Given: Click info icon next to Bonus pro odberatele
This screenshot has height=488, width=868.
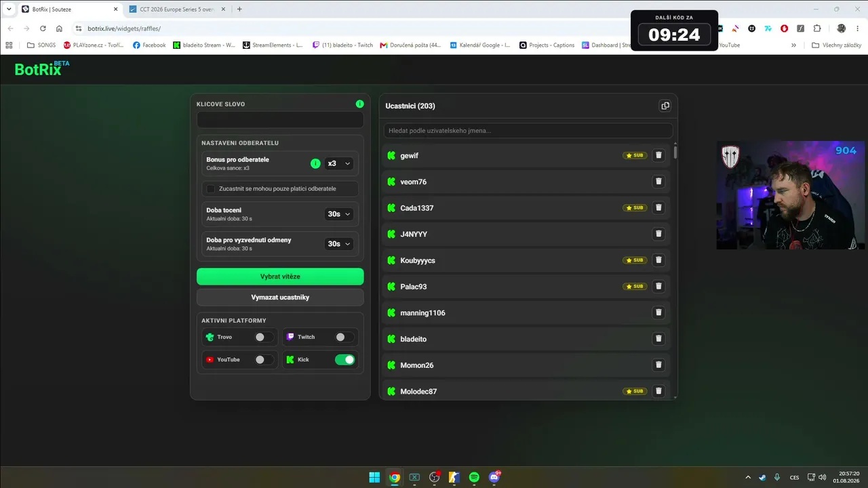Looking at the screenshot, I should click(315, 163).
